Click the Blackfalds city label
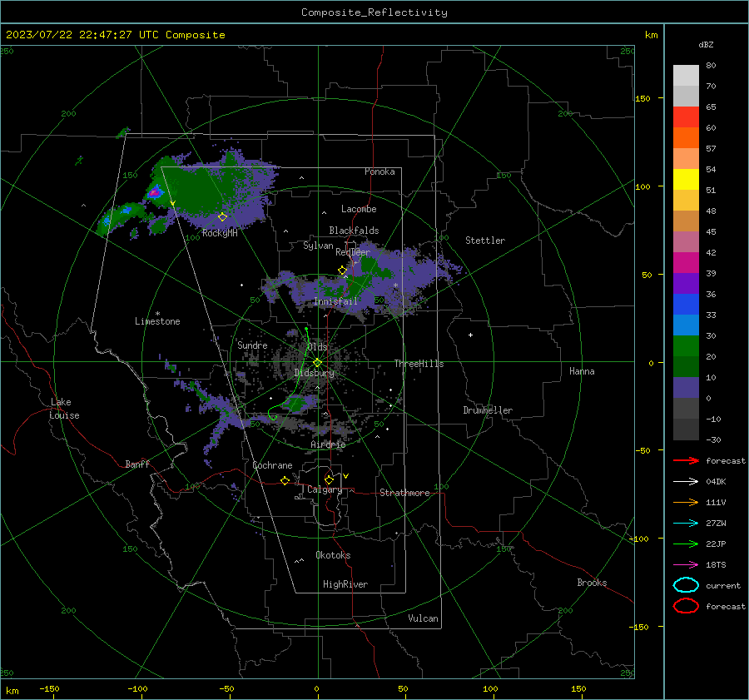 coord(354,231)
